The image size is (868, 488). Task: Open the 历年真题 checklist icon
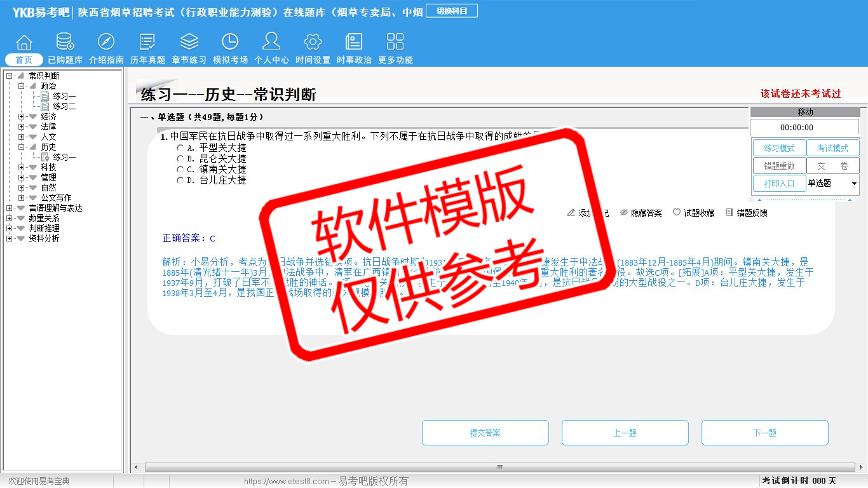point(147,42)
